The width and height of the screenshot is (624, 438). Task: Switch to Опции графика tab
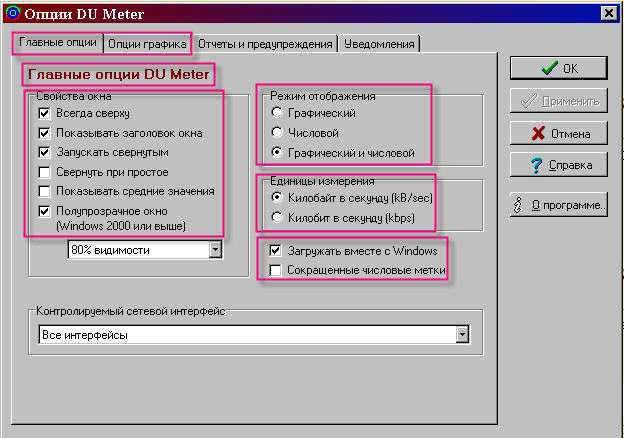click(147, 44)
